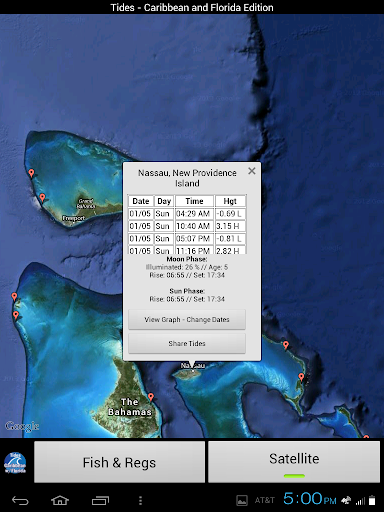Tap the Tides Caribbean app logo icon

[15, 463]
